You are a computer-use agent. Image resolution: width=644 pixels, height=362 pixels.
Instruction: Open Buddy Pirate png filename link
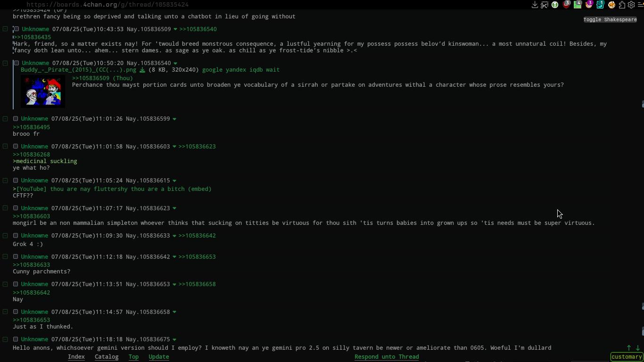point(78,70)
